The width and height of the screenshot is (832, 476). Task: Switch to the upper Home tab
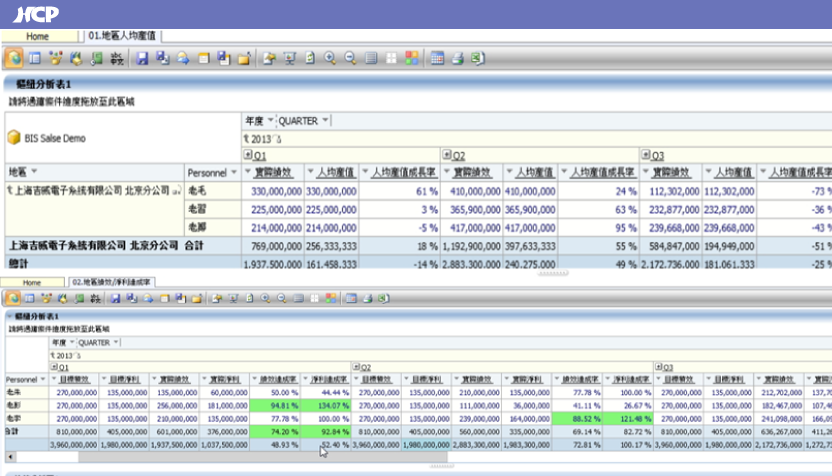click(38, 36)
